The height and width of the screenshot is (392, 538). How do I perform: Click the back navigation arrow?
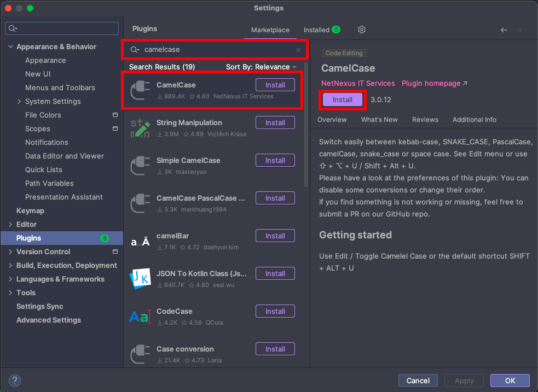504,30
